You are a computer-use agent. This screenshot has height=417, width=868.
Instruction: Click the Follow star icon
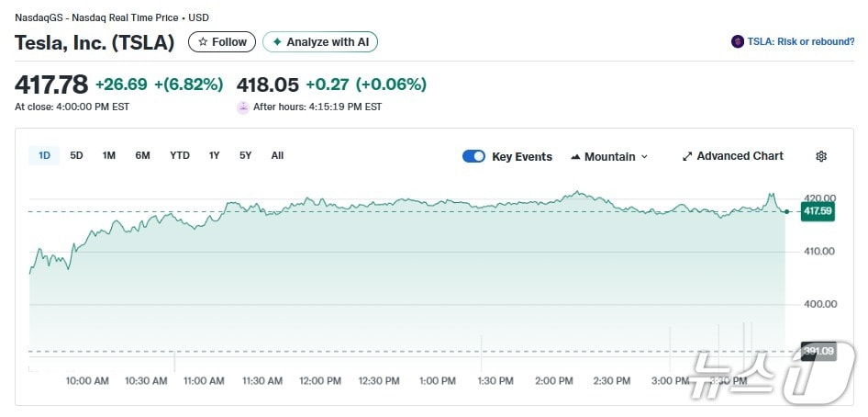[204, 42]
